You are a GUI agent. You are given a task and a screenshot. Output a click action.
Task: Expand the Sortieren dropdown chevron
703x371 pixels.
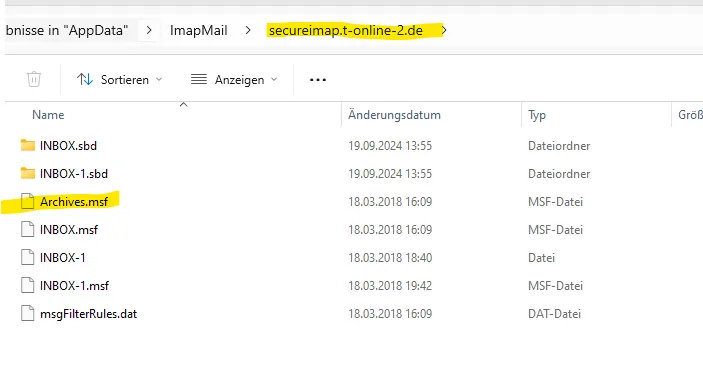(x=159, y=79)
